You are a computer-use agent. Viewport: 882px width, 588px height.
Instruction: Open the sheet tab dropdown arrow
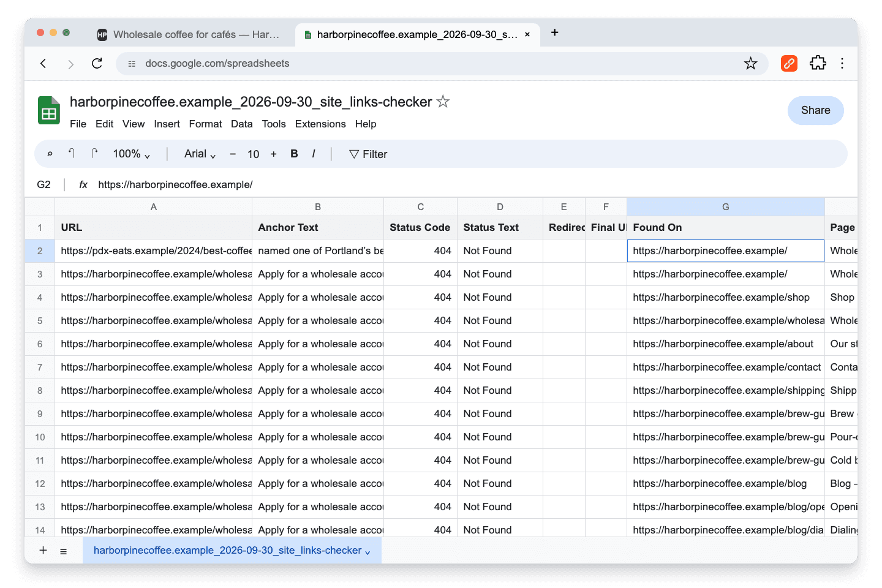click(x=367, y=552)
